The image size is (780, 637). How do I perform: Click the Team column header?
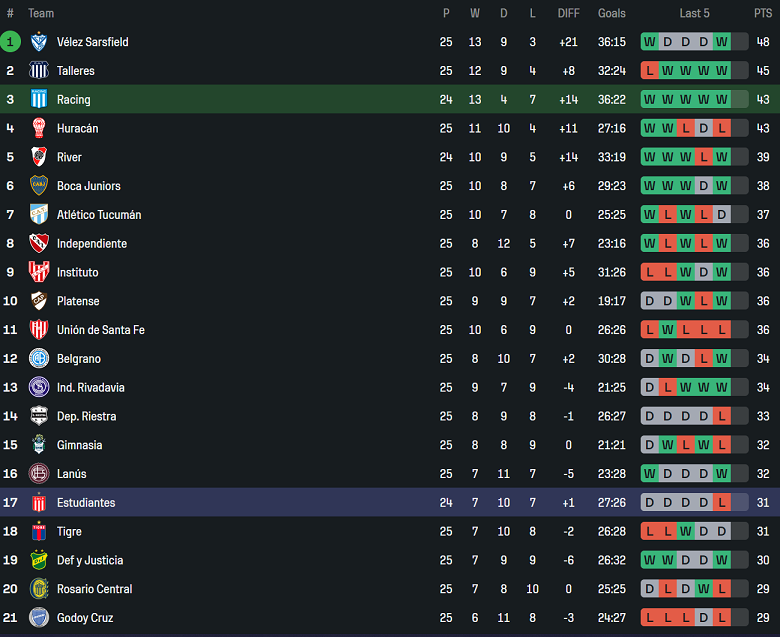(41, 13)
